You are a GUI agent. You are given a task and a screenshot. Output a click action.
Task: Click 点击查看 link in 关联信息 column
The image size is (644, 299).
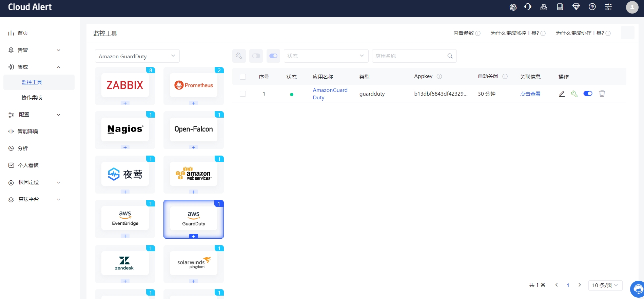530,94
